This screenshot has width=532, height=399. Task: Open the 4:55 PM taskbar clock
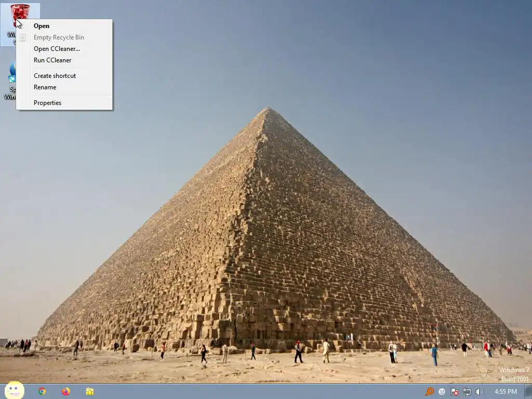click(506, 392)
